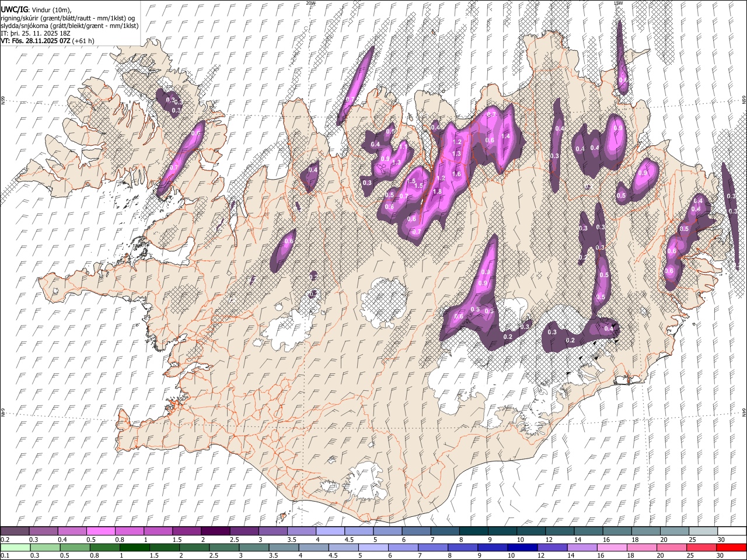The width and height of the screenshot is (747, 560).
Task: Pick the 3 grey-green swatch in rain legend
Action: click(x=253, y=547)
